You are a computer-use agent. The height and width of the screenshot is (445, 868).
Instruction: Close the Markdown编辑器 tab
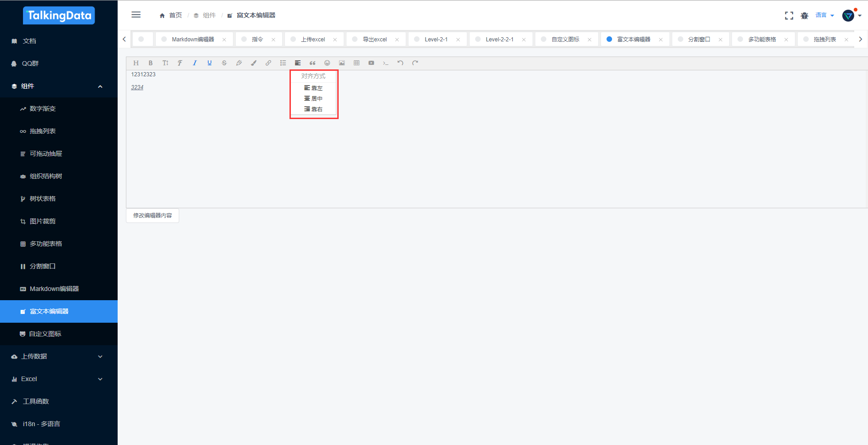224,40
